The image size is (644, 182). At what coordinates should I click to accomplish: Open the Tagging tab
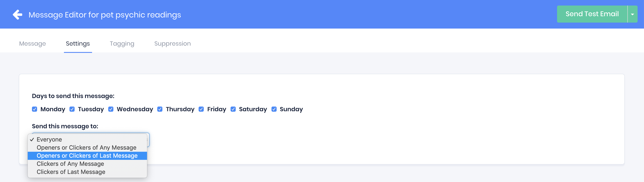(x=122, y=43)
